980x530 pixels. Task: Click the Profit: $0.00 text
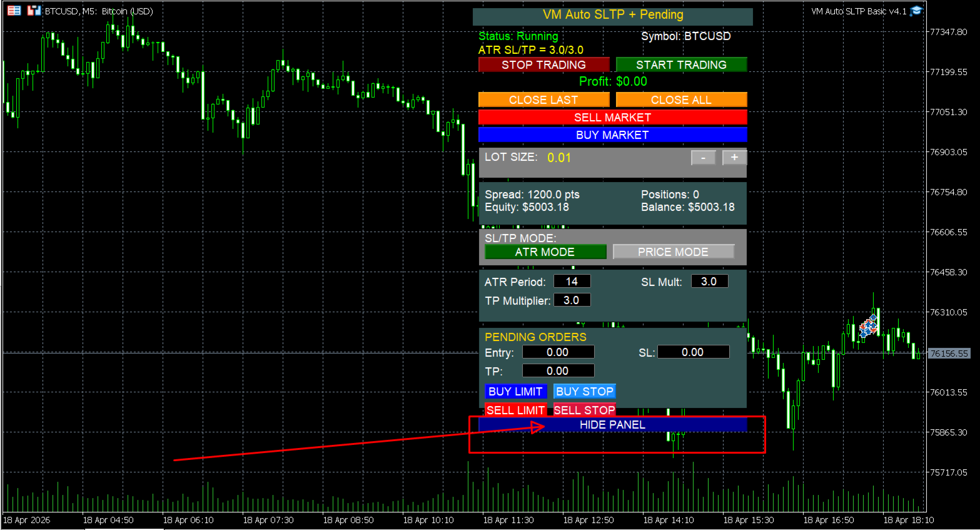(x=613, y=81)
